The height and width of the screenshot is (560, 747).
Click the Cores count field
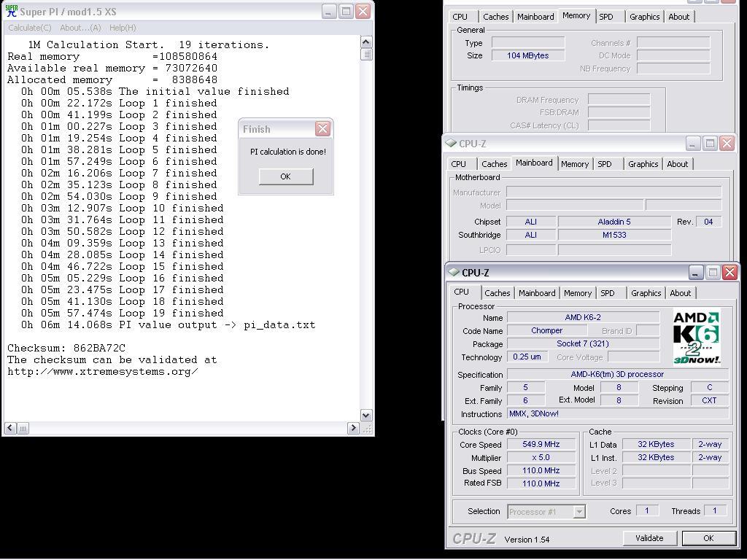(647, 511)
